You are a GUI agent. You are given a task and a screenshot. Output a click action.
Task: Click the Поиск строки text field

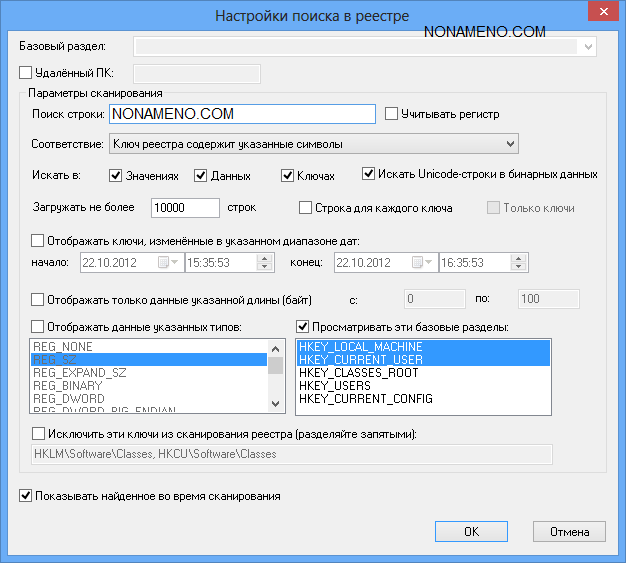pos(240,115)
